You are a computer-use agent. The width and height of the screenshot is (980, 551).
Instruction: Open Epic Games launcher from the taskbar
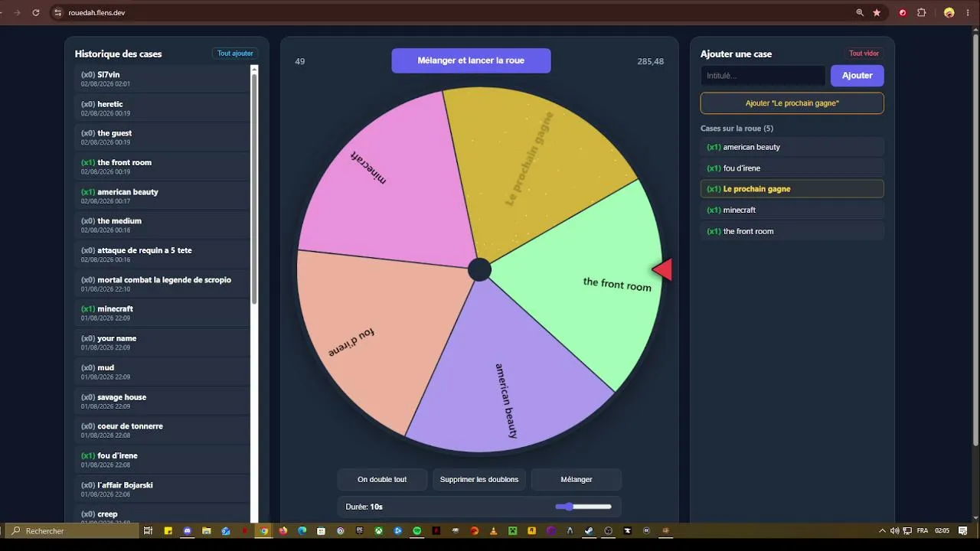coord(360,530)
